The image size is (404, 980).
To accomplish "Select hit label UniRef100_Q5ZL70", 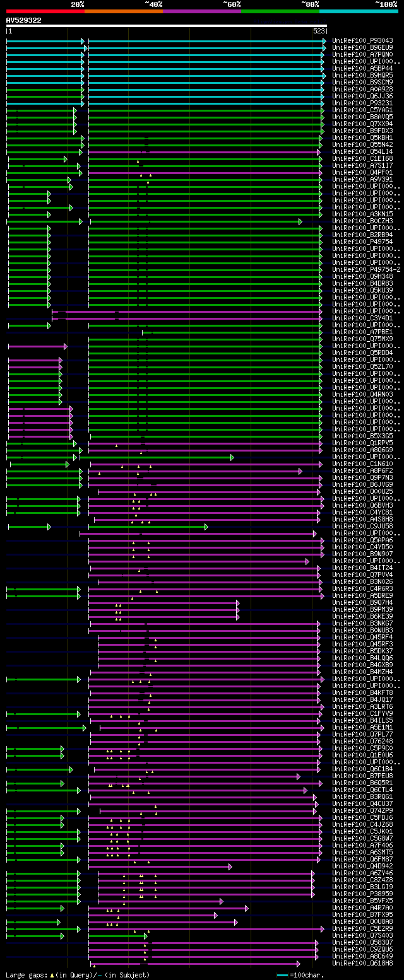I will point(362,366).
